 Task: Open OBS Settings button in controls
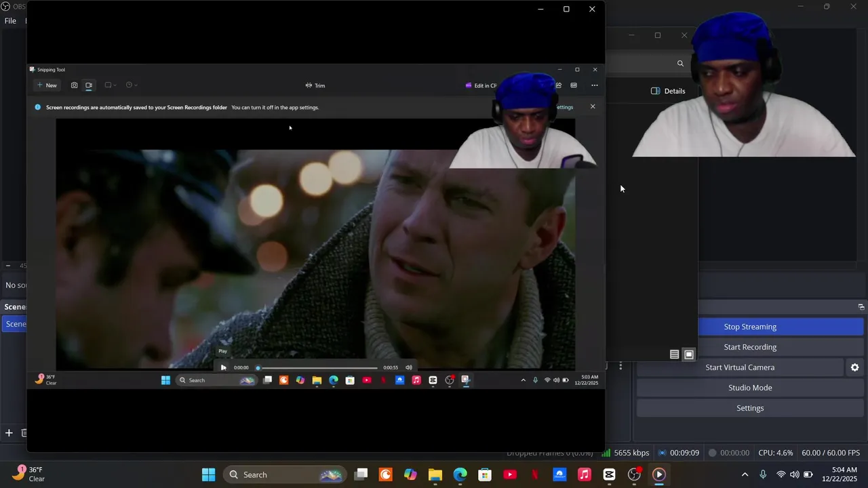[750, 408]
